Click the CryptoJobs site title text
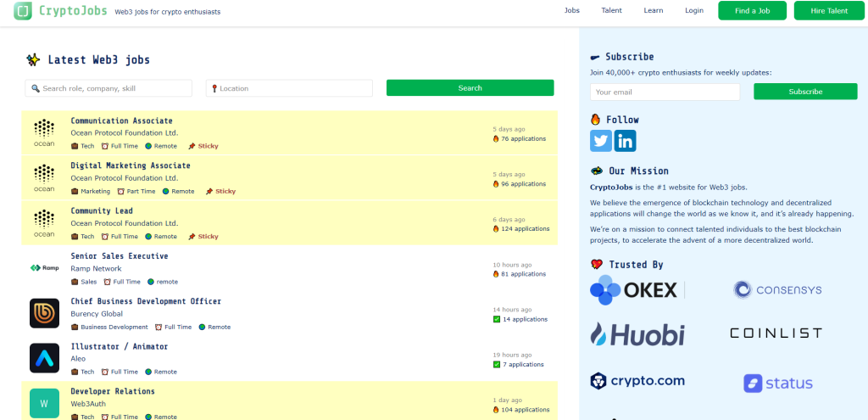Screen dimensions: 868x420 coord(73,10)
